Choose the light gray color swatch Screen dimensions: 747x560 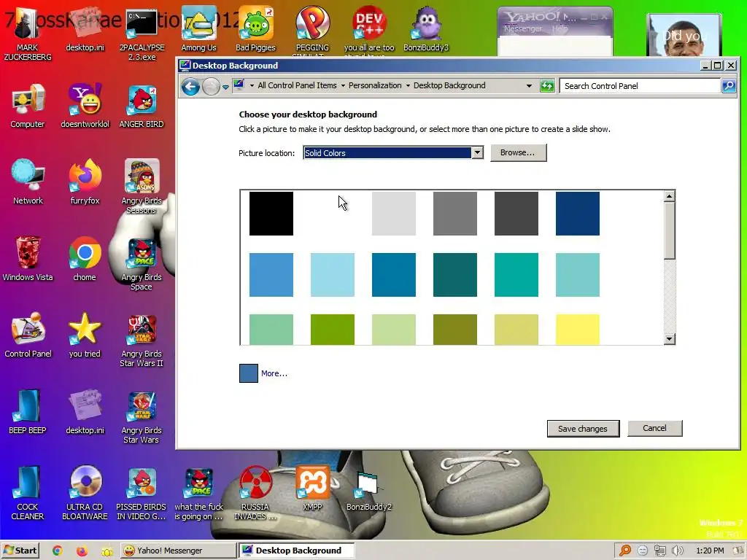[x=393, y=214]
